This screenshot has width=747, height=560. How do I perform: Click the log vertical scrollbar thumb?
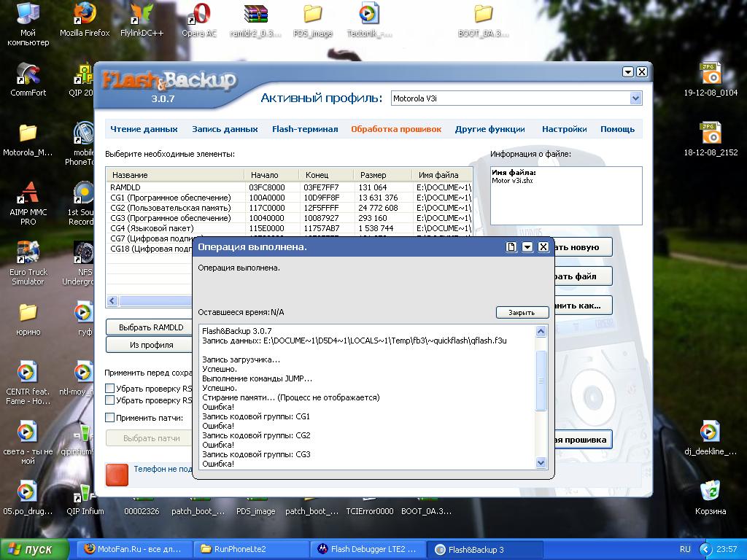(x=541, y=381)
